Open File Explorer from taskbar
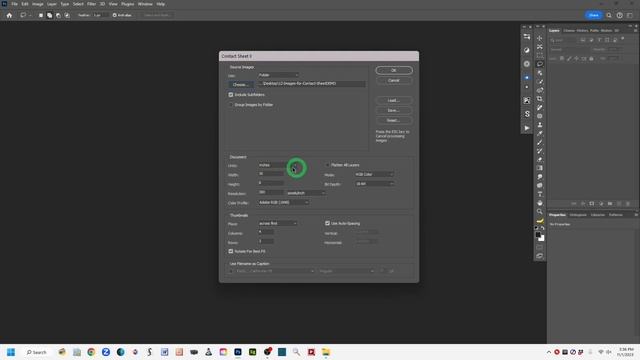This screenshot has width=640, height=360. [326, 352]
